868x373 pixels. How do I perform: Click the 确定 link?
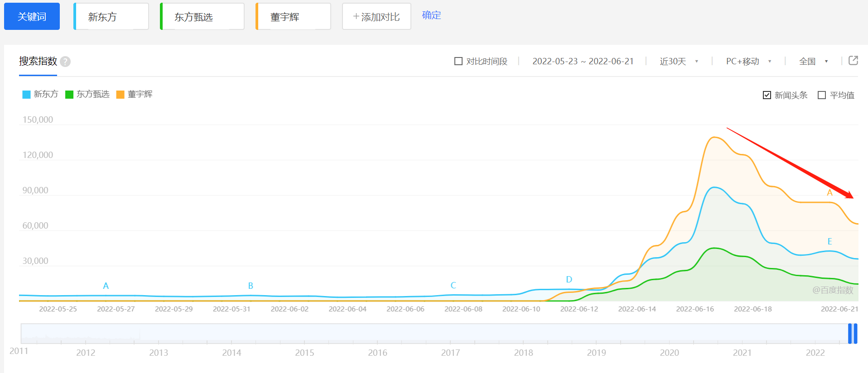(431, 15)
